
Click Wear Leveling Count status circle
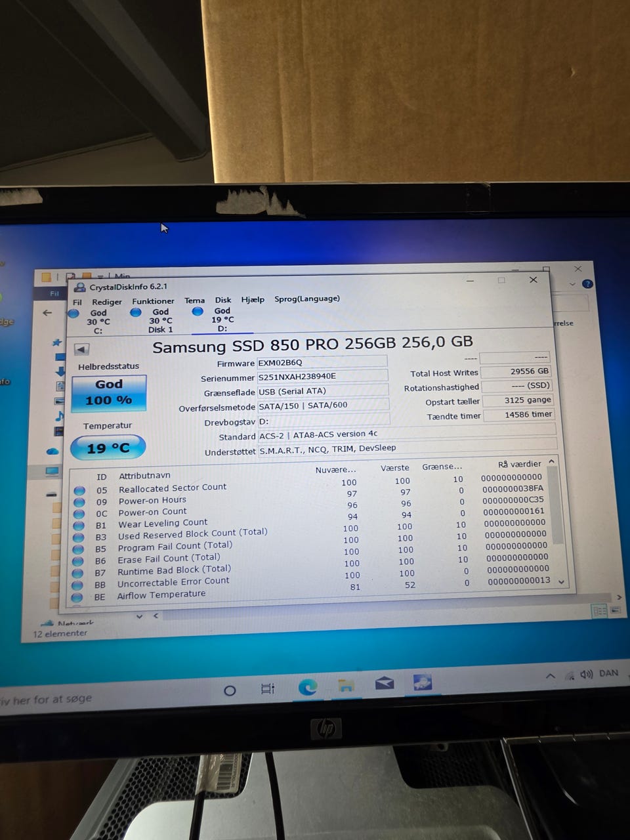coord(79,526)
